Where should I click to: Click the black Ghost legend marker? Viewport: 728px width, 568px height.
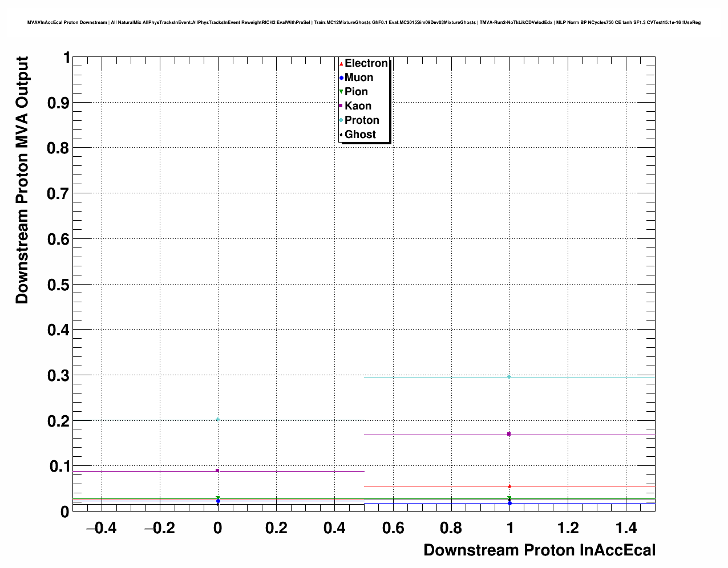(x=341, y=135)
